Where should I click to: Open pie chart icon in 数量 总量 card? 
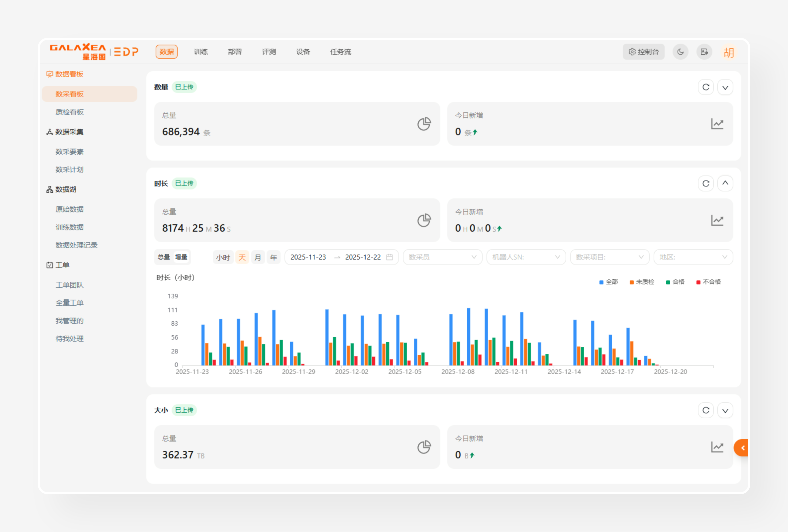424,124
